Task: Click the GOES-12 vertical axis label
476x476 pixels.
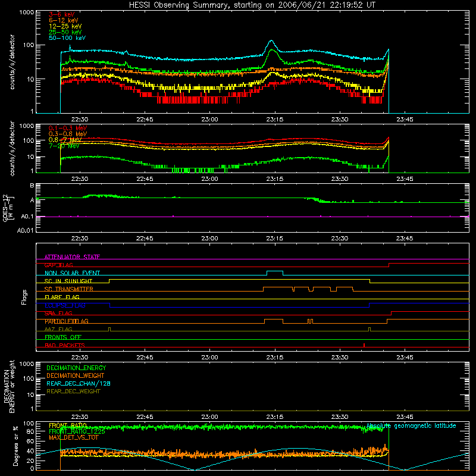Action: coord(8,208)
